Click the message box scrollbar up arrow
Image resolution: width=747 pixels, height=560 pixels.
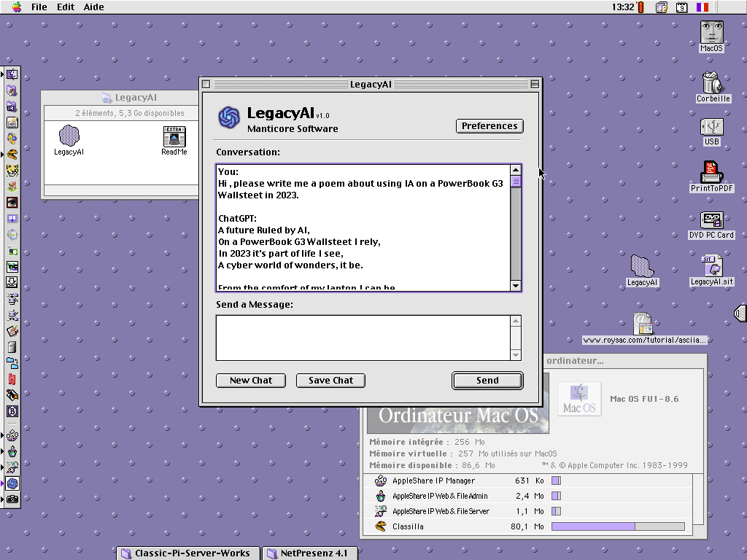[x=516, y=321]
